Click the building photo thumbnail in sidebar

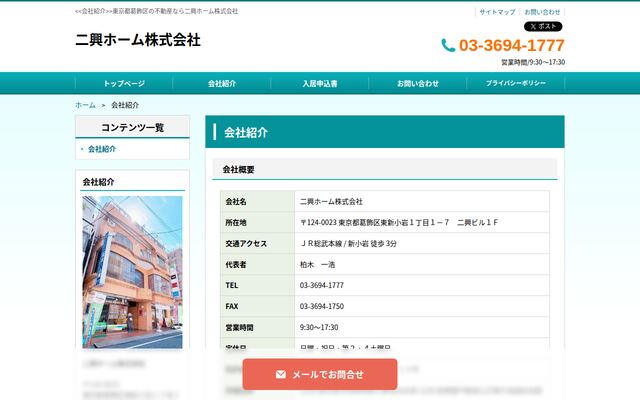coord(133,272)
